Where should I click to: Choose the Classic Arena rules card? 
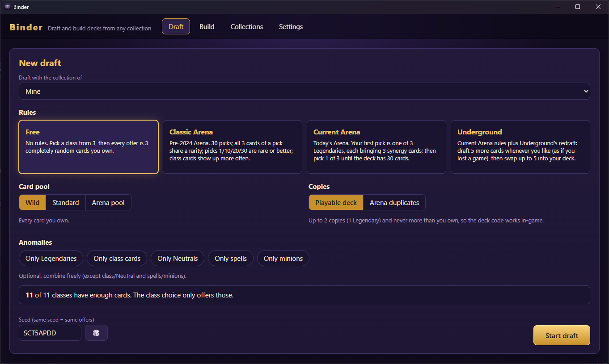coord(233,147)
